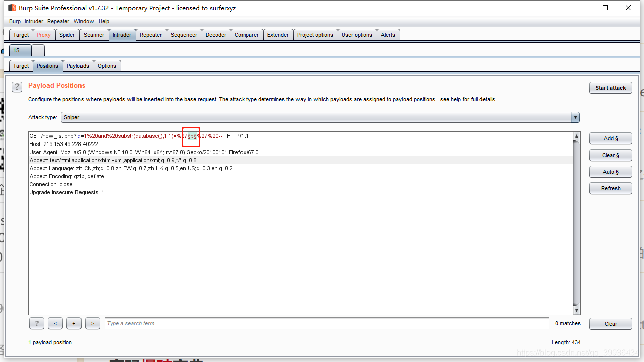Switch to the Scanner tab
Viewport: 644px width, 362px height.
[94, 35]
